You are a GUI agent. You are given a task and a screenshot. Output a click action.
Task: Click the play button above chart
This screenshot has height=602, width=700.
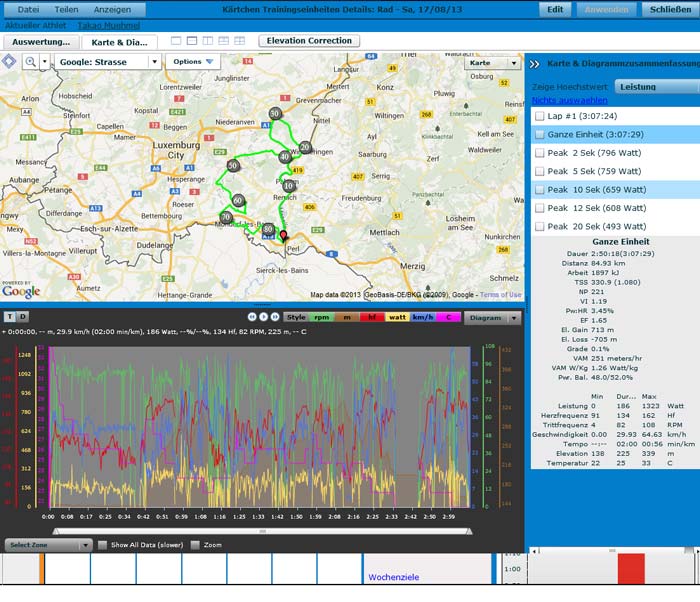(x=263, y=317)
